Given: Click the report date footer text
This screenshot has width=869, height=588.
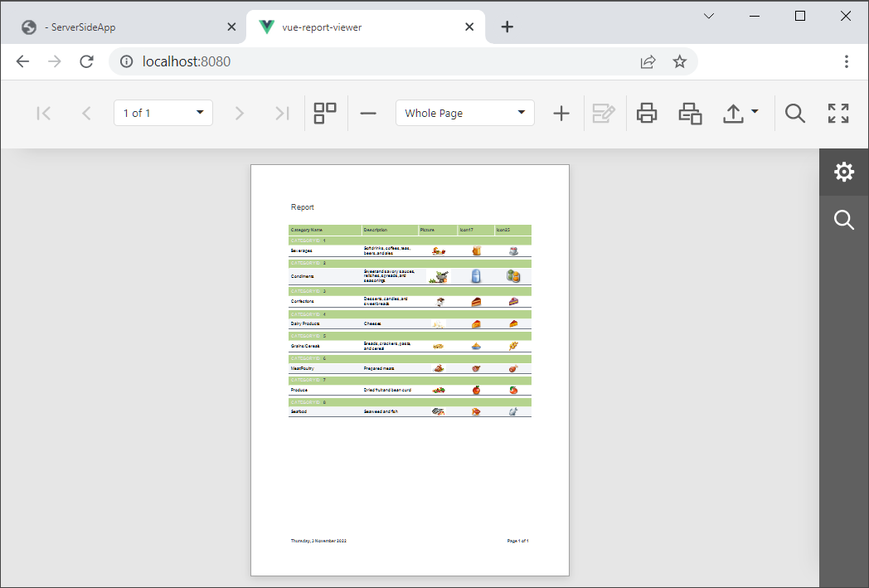Looking at the screenshot, I should 318,541.
